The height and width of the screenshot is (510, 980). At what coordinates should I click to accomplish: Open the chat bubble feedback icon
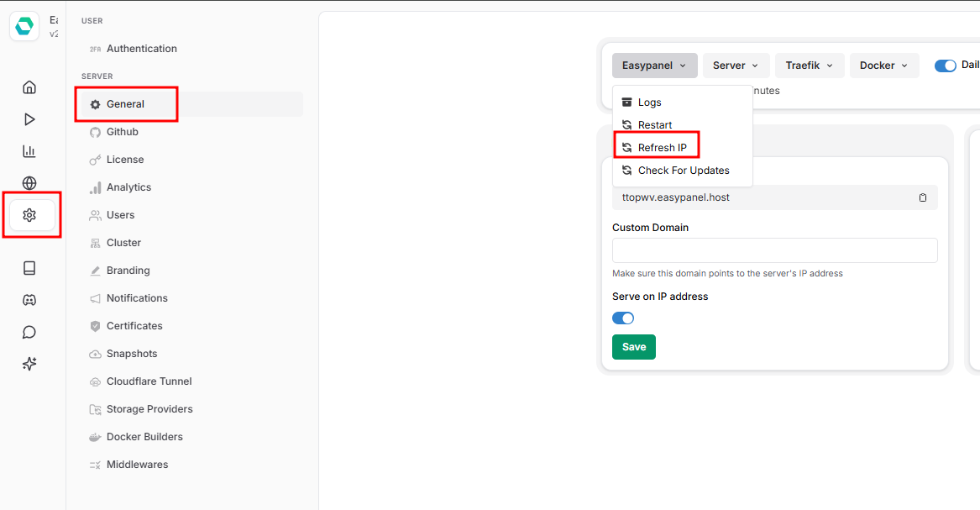[29, 332]
